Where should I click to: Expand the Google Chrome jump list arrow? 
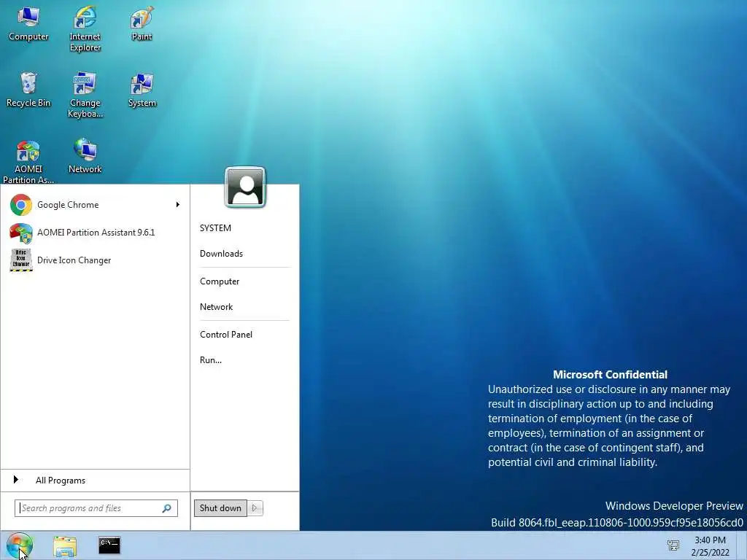tap(178, 205)
